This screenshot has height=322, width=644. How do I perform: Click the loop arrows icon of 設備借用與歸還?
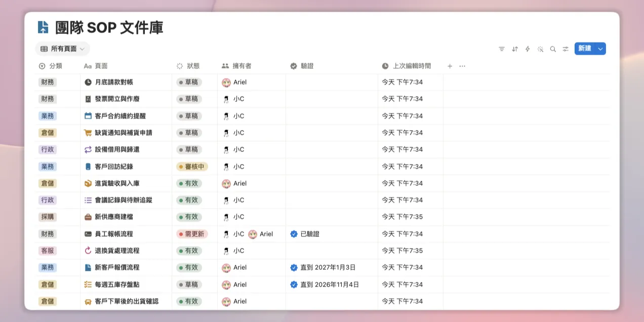click(x=88, y=149)
